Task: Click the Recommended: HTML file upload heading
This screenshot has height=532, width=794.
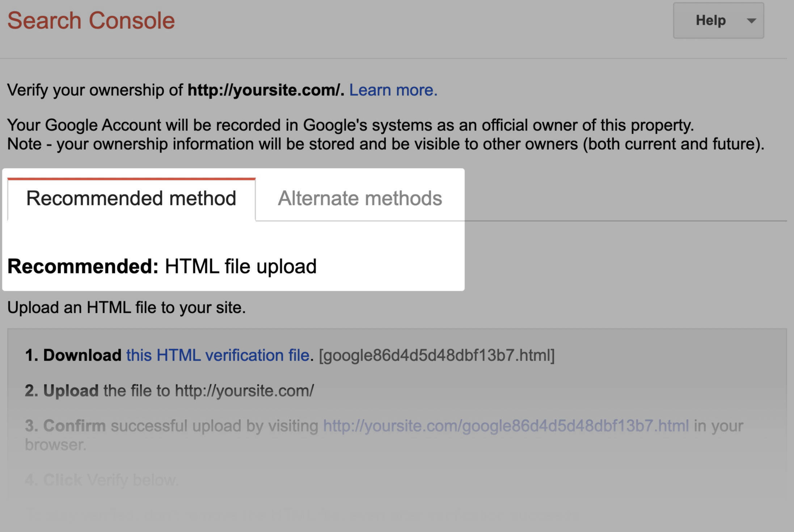Action: pos(162,266)
